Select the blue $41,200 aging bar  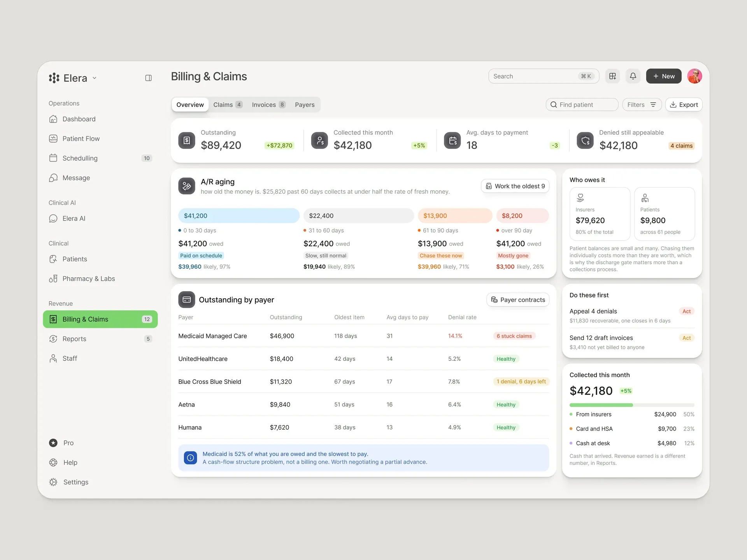(x=239, y=216)
